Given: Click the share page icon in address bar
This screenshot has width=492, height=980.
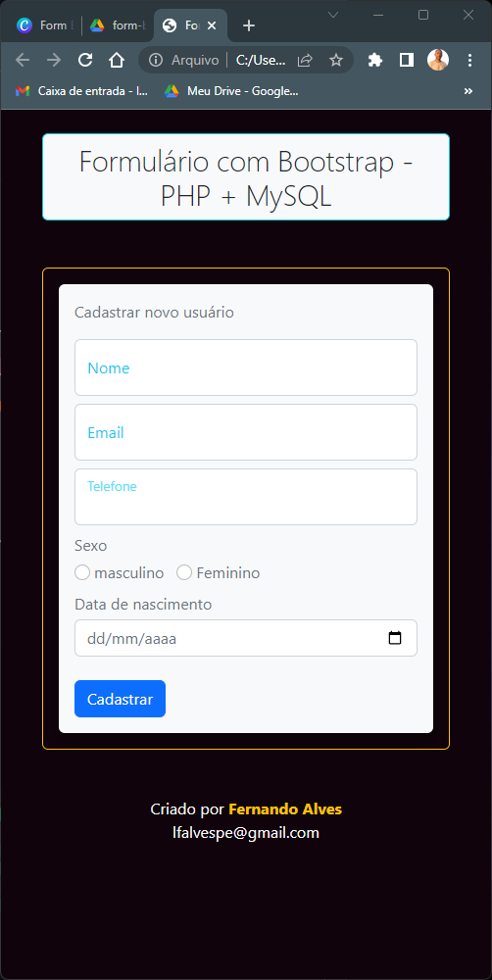Looking at the screenshot, I should click(x=305, y=60).
